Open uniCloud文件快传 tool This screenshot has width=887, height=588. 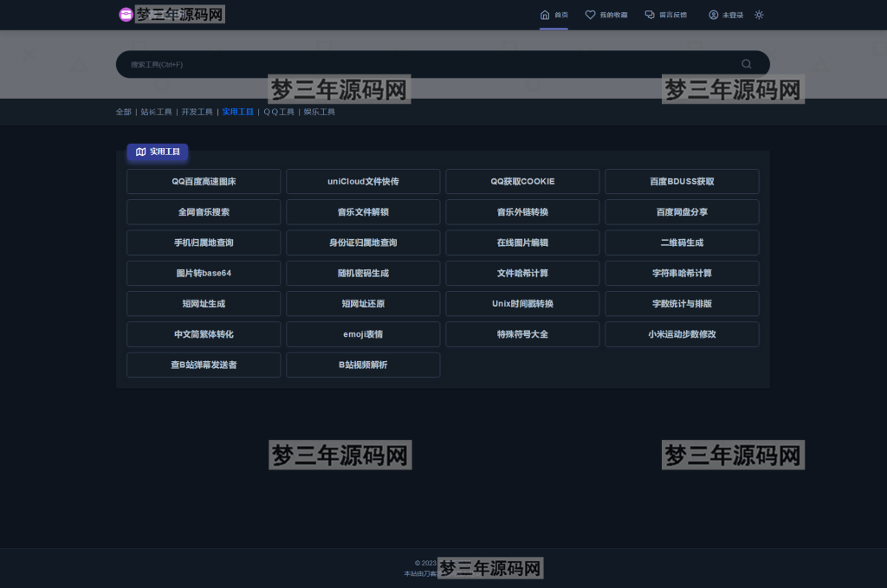[363, 182]
